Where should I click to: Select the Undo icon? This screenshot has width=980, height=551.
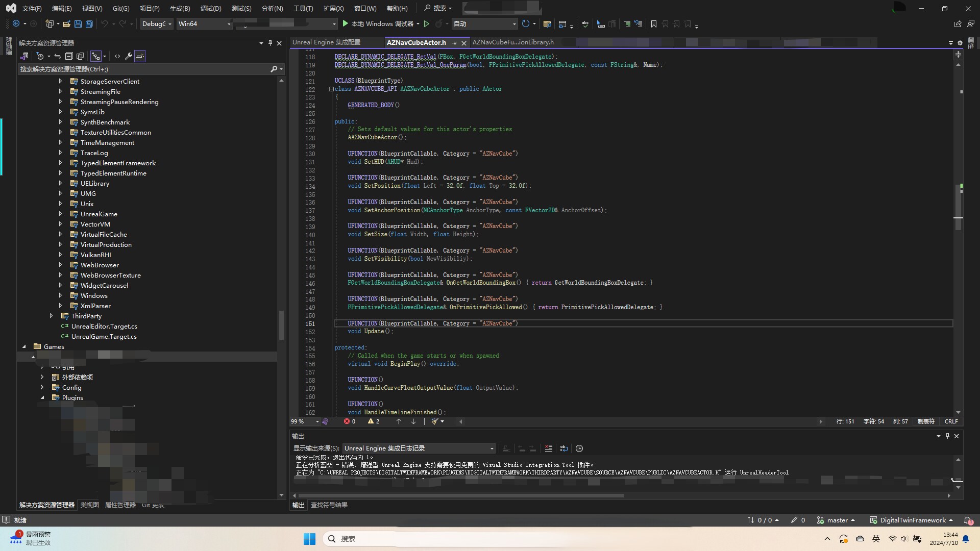pos(104,23)
